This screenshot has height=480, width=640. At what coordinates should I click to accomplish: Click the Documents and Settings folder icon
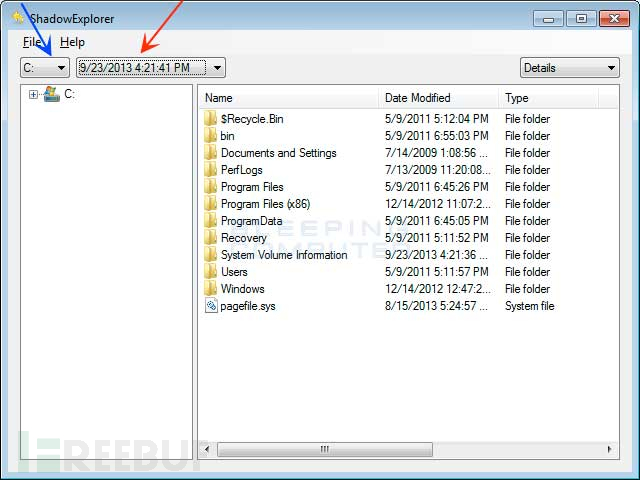pyautogui.click(x=211, y=153)
